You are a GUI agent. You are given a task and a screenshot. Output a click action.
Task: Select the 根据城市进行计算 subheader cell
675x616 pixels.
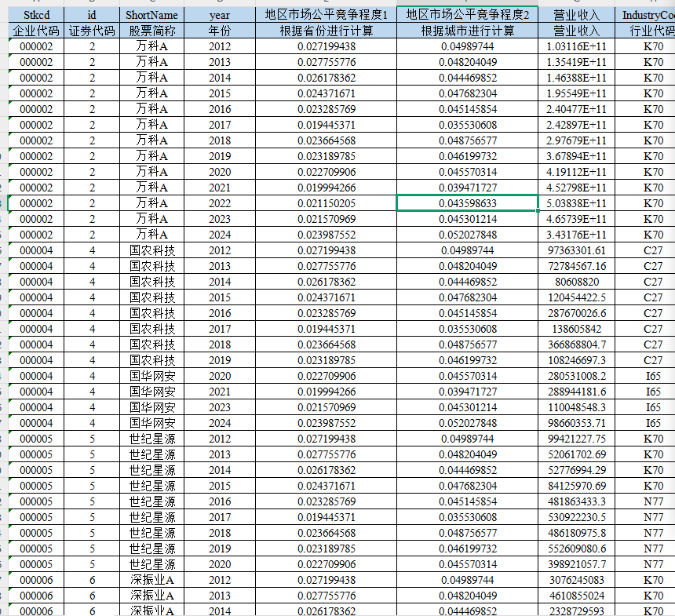[467, 31]
